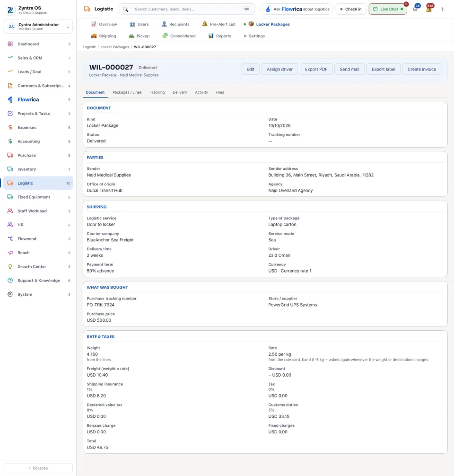Click the search magnifier icon
This screenshot has width=454, height=476.
pos(126,9)
